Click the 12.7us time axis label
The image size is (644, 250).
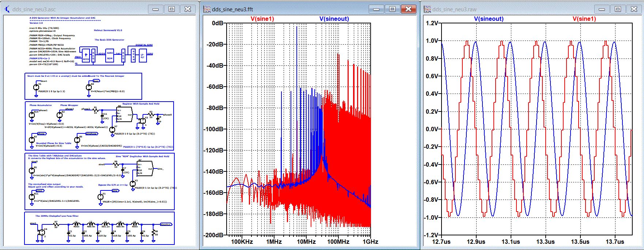tap(441, 242)
